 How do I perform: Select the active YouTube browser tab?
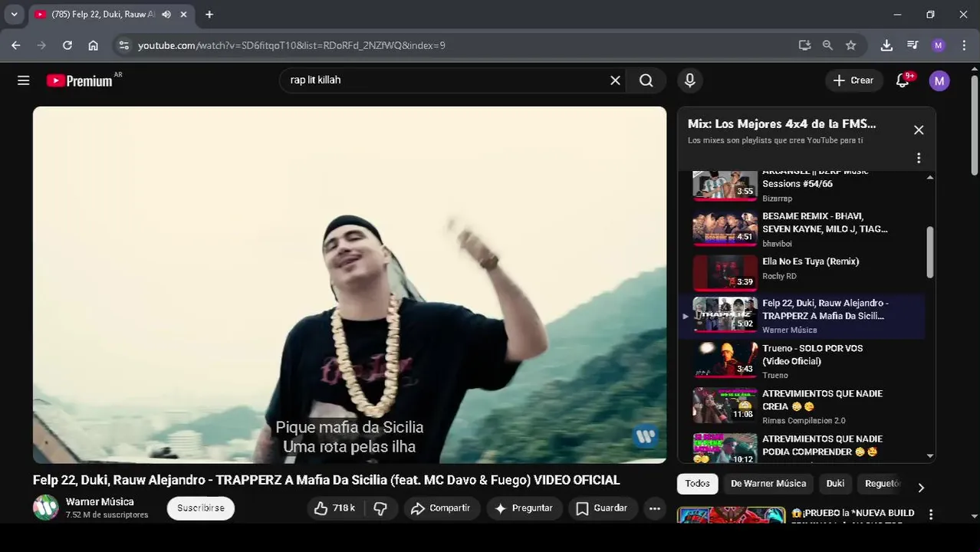pos(111,15)
